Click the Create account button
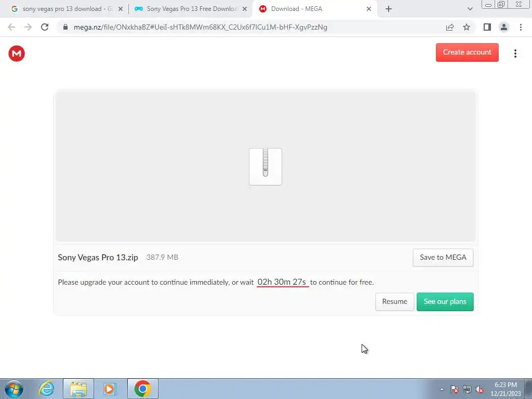This screenshot has width=532, height=399. click(x=467, y=52)
